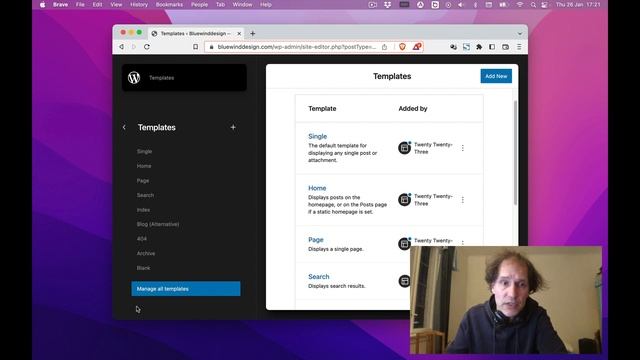Open the Home template link

[317, 188]
